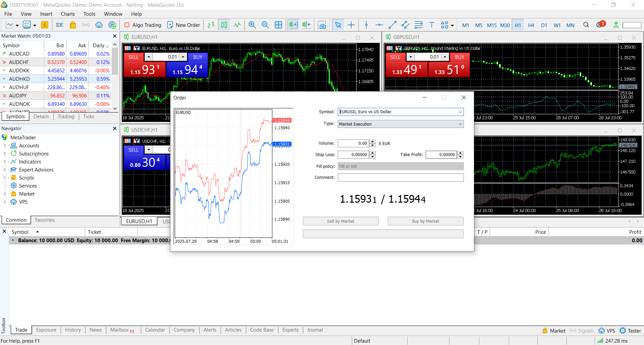Viewport: 644px width, 345px height.
Task: Toggle the chart shift option
Action: (x=306, y=25)
